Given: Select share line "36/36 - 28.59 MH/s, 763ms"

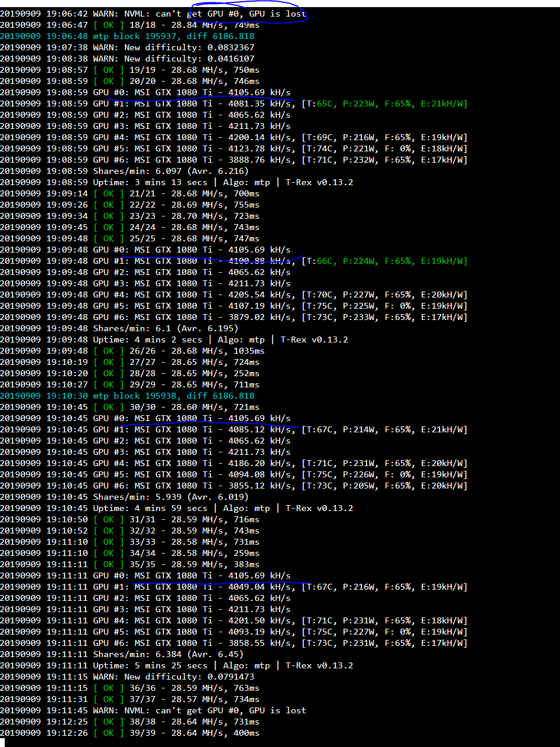Looking at the screenshot, I should [x=130, y=688].
